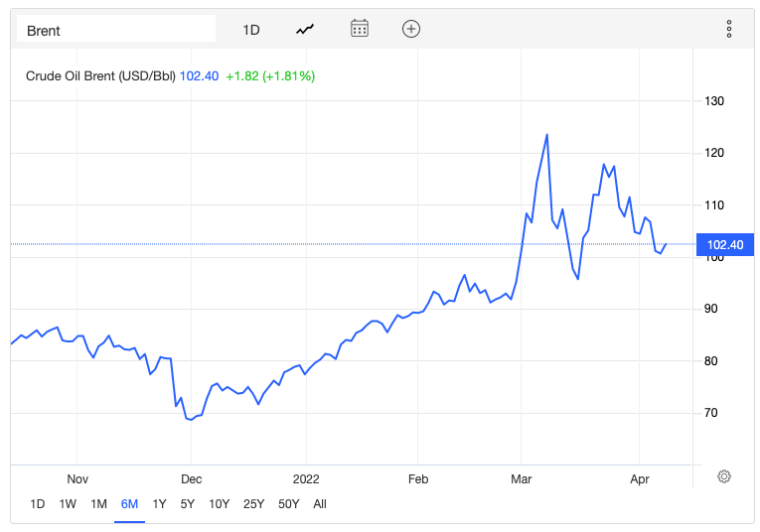Click the 130 price axis label

tap(714, 101)
